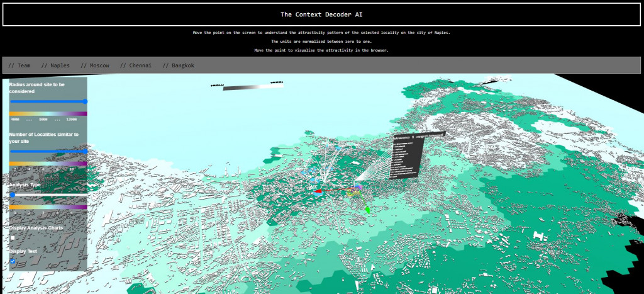Open the Team menu item
Viewport: 644px width, 294px height.
pyautogui.click(x=19, y=65)
